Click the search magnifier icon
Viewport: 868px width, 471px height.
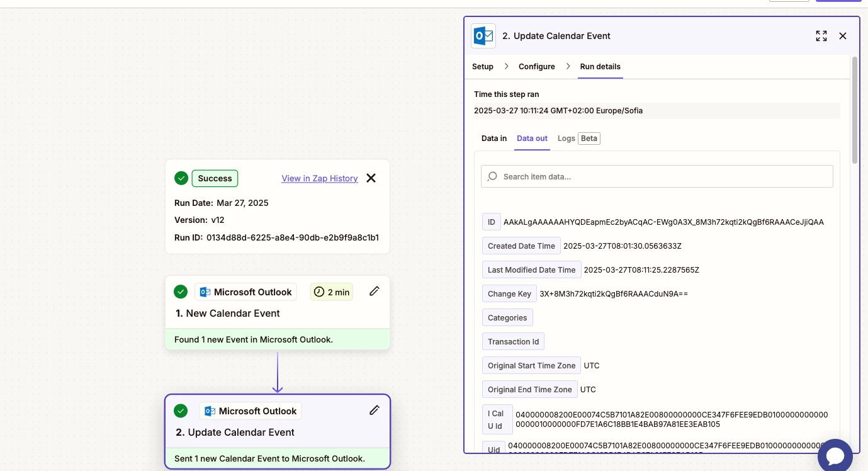[493, 176]
